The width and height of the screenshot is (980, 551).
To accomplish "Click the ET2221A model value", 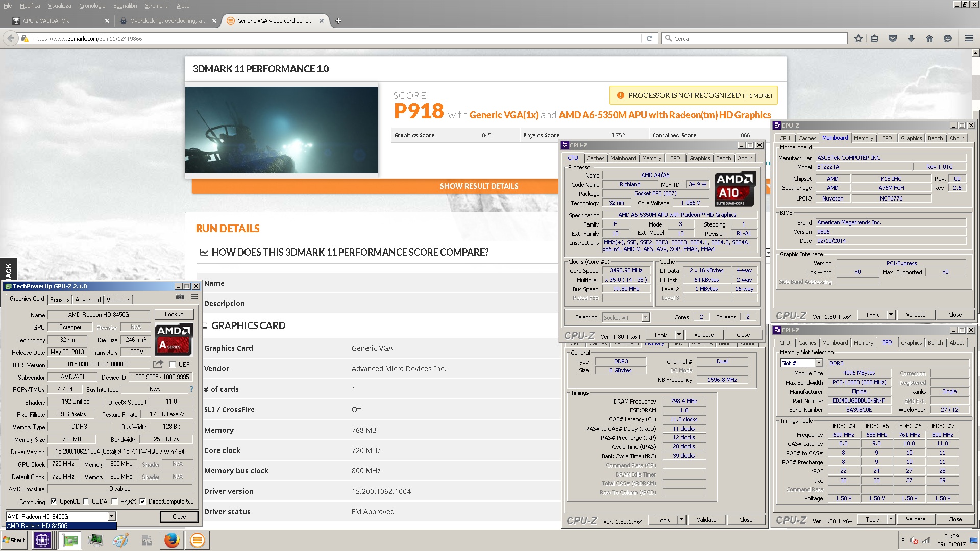I will 864,167.
